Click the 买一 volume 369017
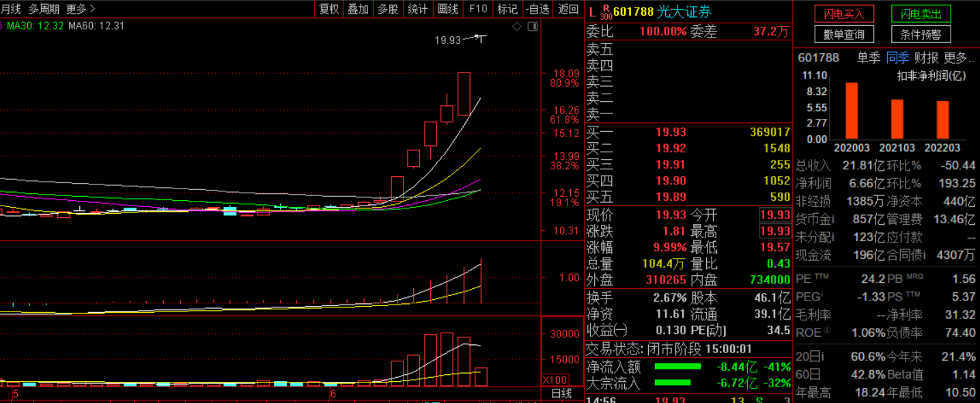This screenshot has height=403, width=980. coord(770,132)
